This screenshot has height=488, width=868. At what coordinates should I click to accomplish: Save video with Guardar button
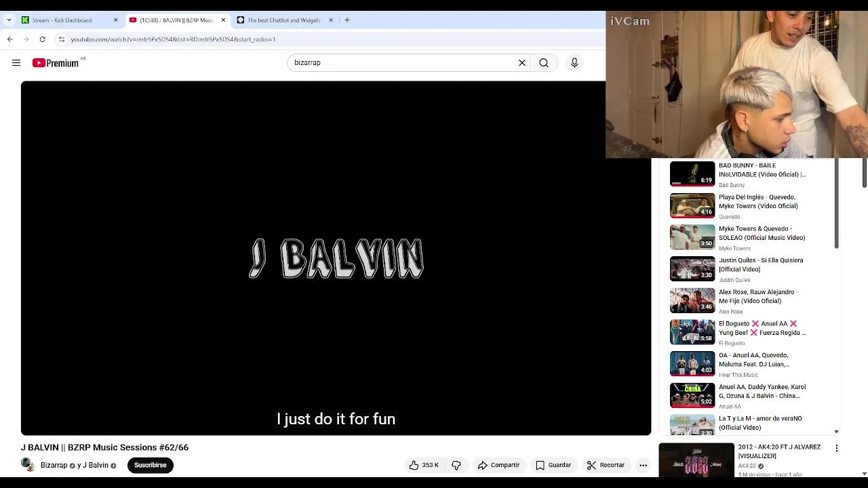(553, 465)
